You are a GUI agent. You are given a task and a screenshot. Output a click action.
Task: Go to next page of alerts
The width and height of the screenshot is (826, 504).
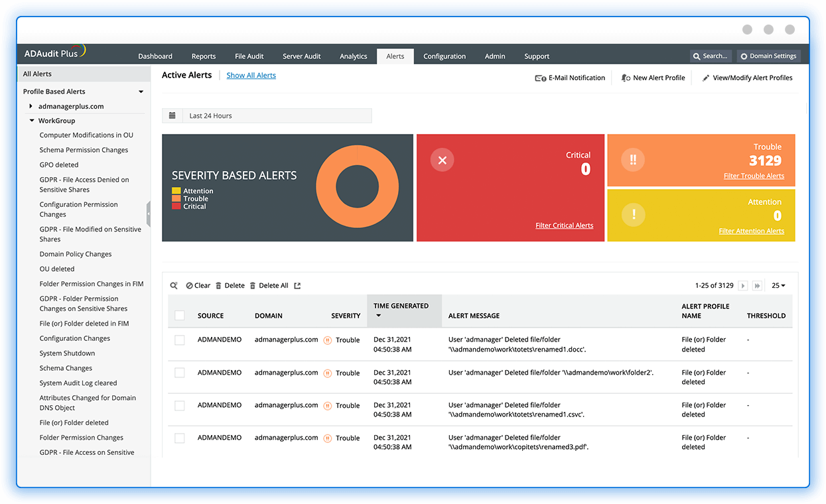743,286
